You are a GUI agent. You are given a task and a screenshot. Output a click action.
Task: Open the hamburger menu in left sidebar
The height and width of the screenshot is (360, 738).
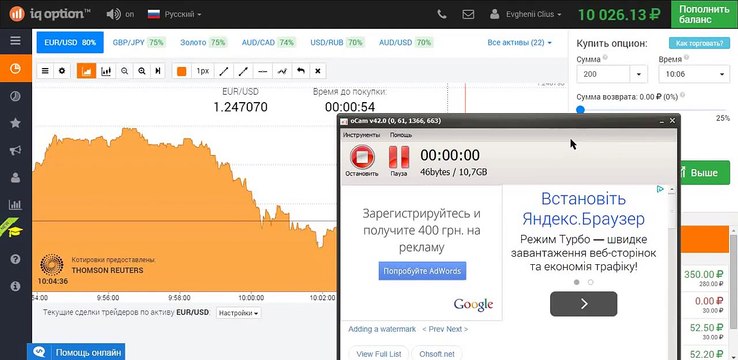[x=16, y=40]
